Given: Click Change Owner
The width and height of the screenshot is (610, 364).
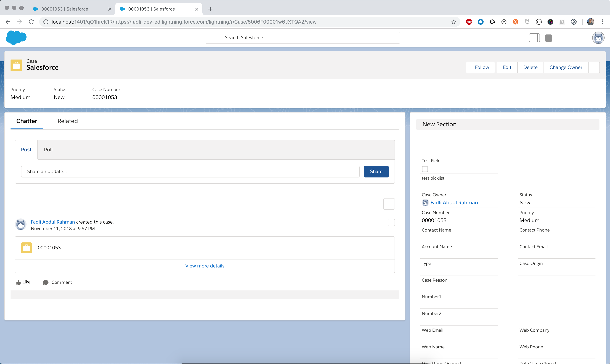Looking at the screenshot, I should pos(566,68).
